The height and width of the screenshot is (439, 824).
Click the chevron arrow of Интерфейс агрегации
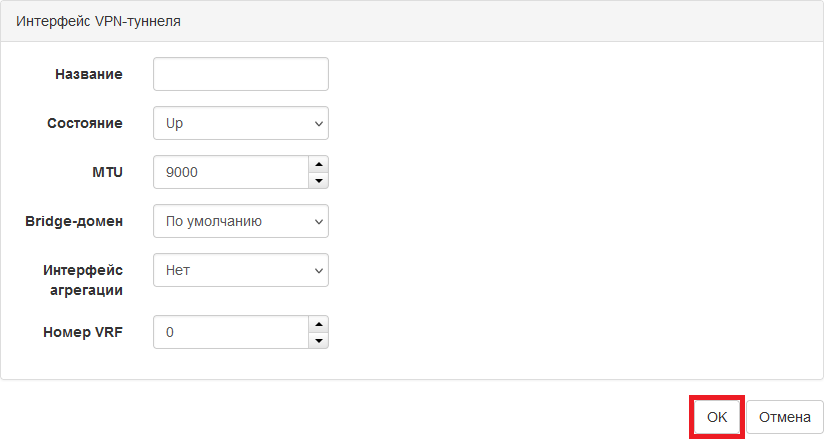coord(318,271)
